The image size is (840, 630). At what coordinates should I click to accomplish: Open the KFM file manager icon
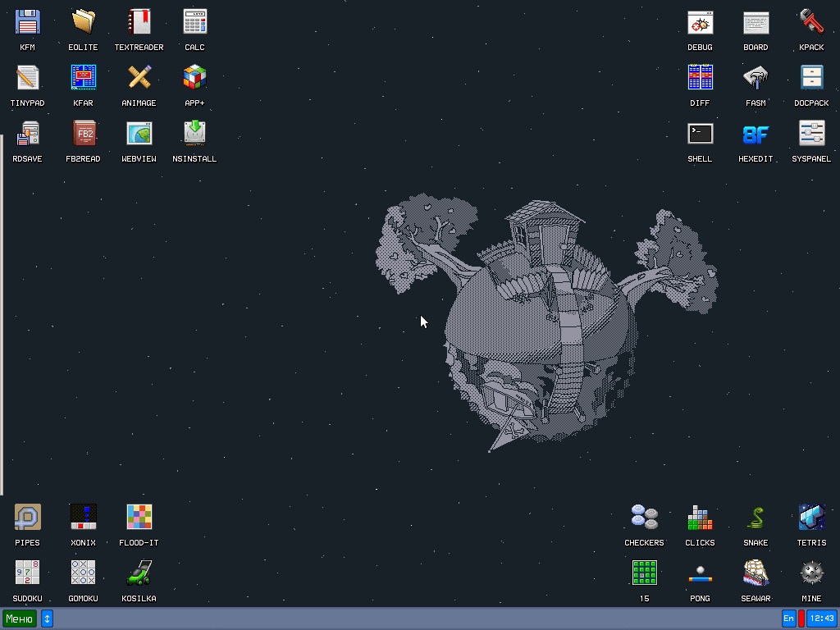27,22
